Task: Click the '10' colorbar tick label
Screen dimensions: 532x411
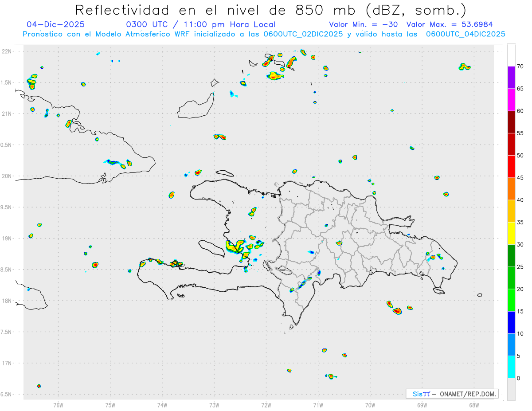Action: 520,334
